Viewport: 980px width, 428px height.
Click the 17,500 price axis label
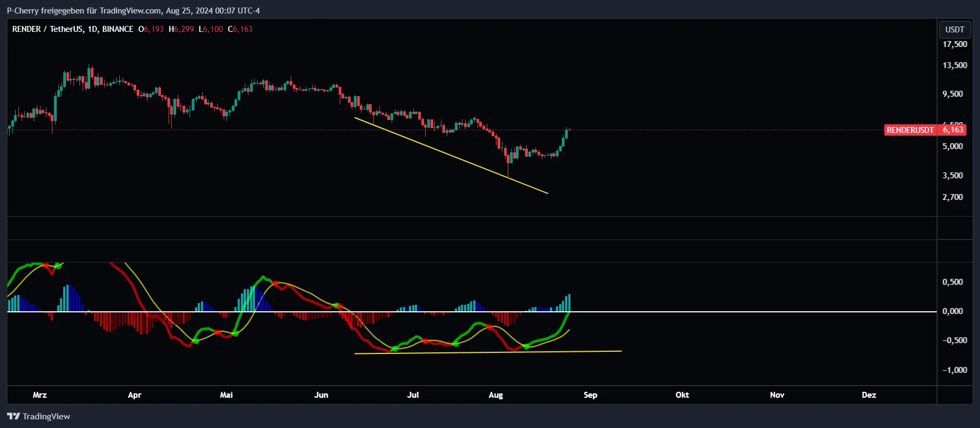(x=955, y=44)
